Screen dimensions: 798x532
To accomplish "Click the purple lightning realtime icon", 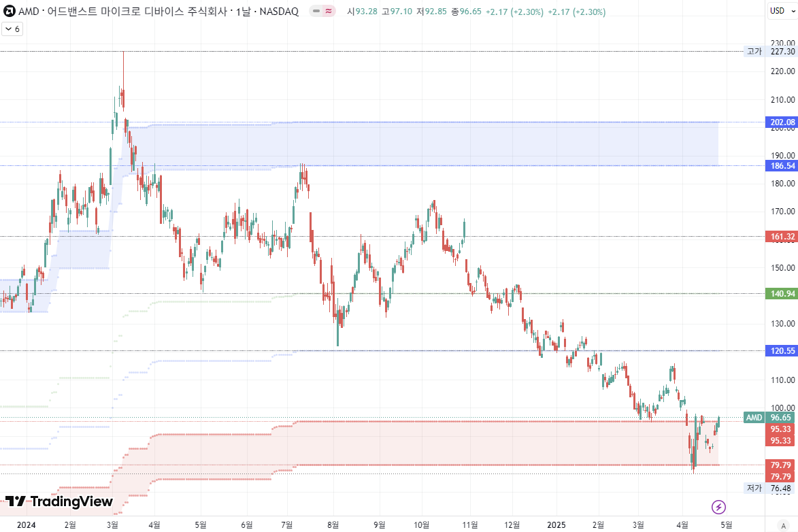I will coord(718,507).
